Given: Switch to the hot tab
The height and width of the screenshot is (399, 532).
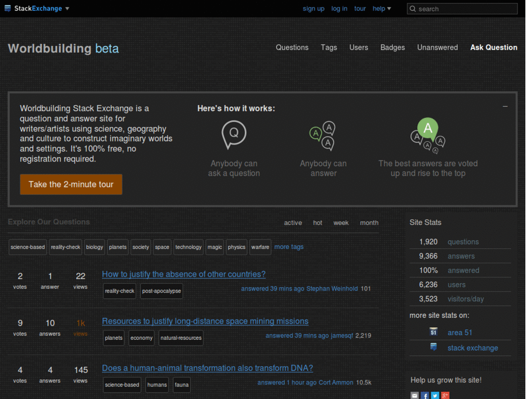Looking at the screenshot, I should 317,223.
